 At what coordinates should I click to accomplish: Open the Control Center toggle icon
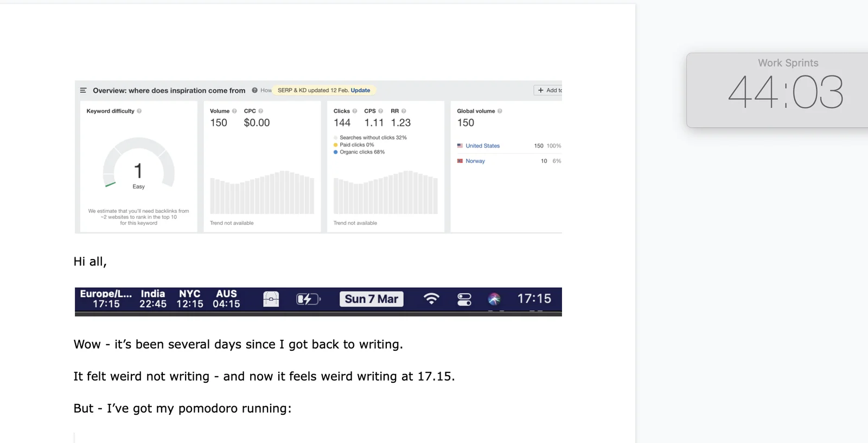click(464, 299)
